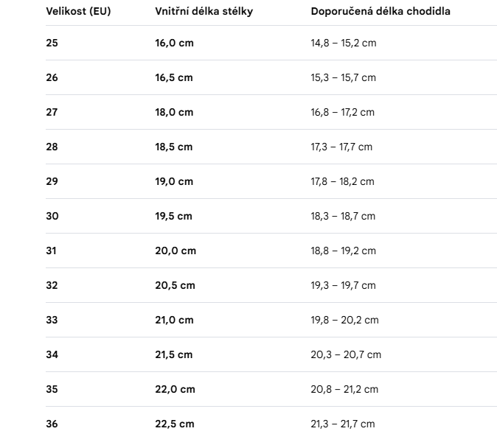Select size 26 row label

click(x=52, y=77)
